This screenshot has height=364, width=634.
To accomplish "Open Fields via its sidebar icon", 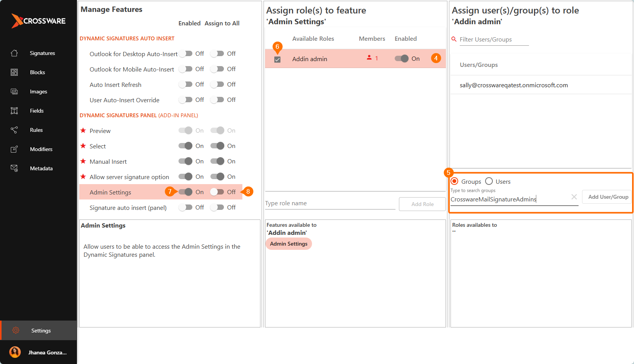I will pyautogui.click(x=14, y=111).
